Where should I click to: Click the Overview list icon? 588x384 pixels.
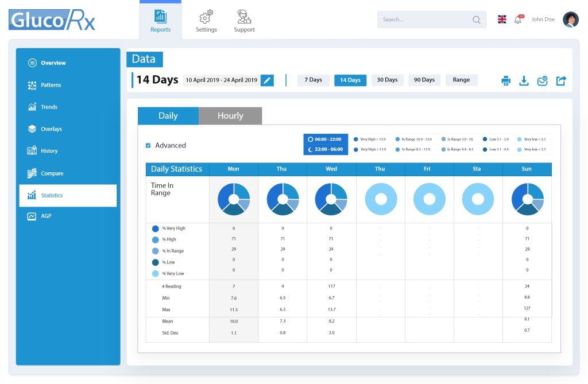click(32, 63)
